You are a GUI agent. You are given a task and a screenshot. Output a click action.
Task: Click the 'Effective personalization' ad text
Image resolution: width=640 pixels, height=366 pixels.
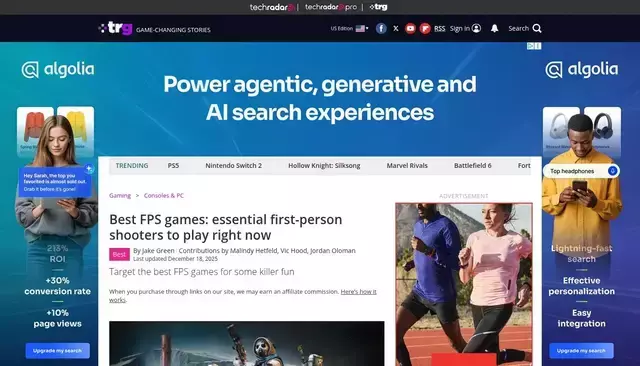coord(581,286)
